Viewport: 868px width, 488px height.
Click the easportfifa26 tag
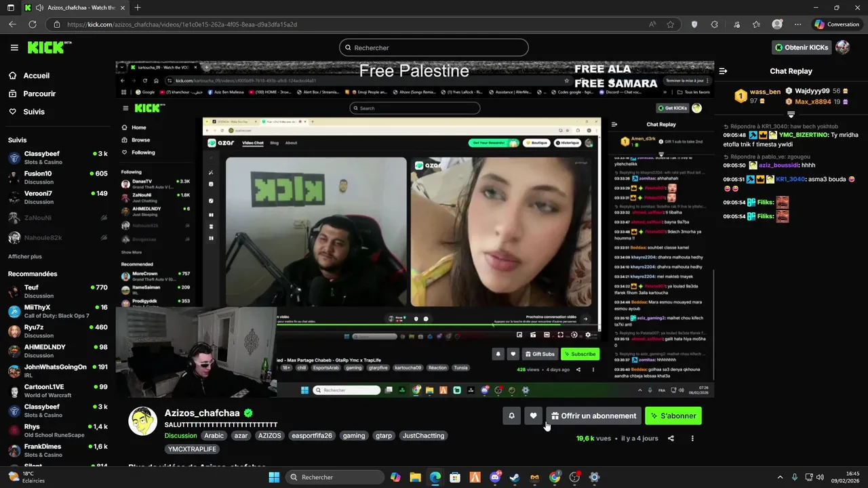pyautogui.click(x=312, y=436)
